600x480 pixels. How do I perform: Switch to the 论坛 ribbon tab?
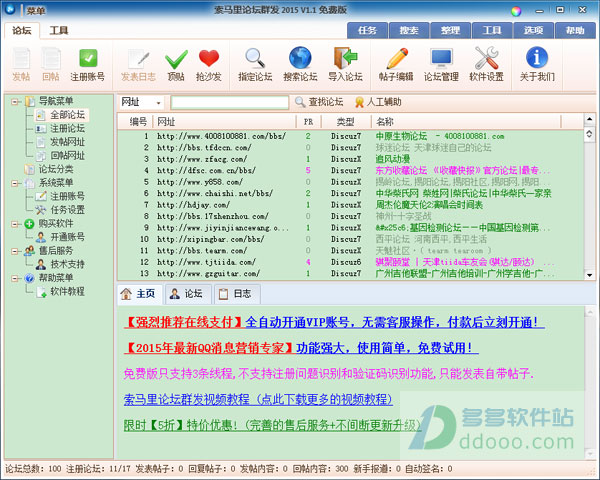pyautogui.click(x=22, y=31)
